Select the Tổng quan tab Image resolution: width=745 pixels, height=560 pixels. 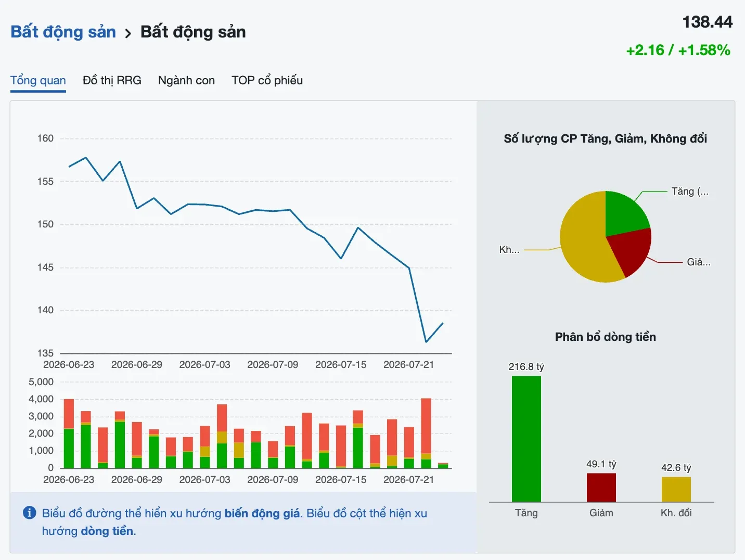38,81
